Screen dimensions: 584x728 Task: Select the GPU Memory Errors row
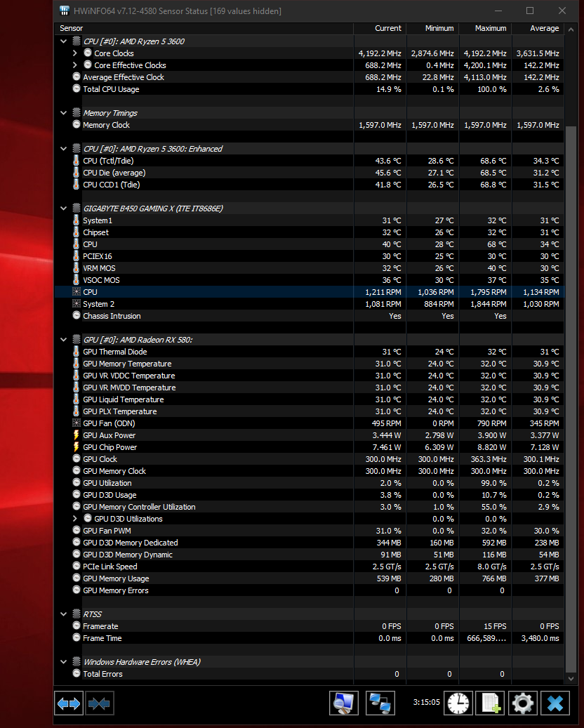point(310,590)
